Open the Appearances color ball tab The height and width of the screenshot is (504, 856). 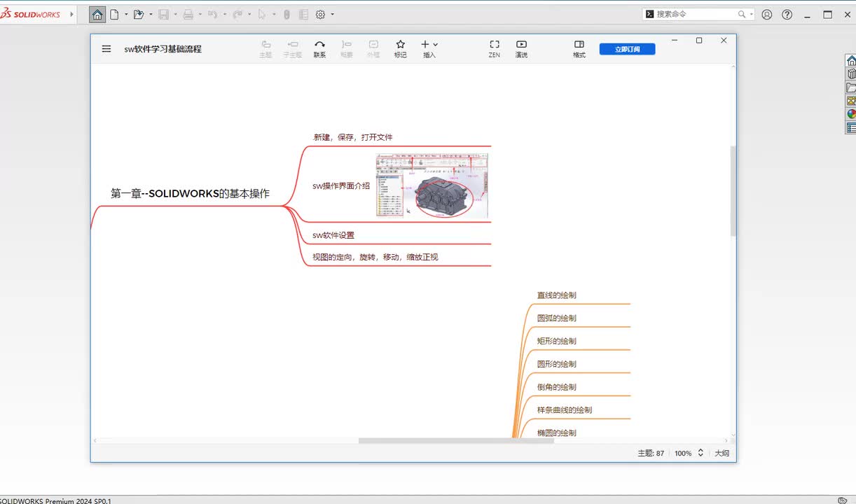pyautogui.click(x=851, y=114)
